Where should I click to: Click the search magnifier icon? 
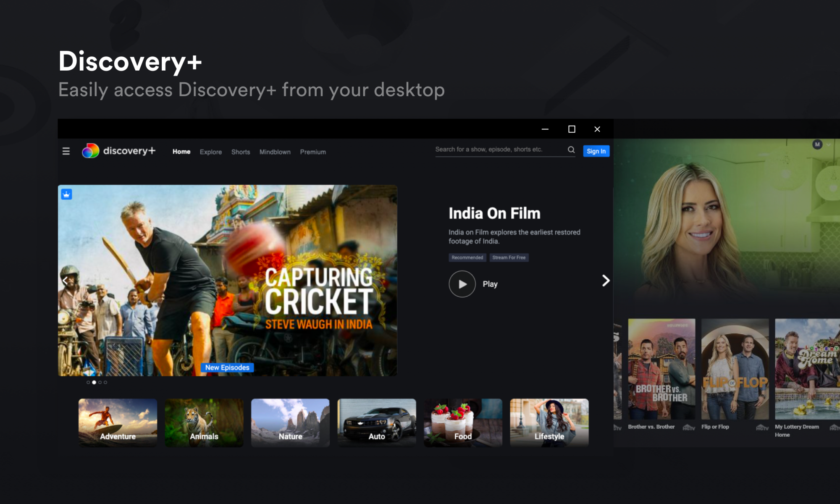(x=571, y=150)
